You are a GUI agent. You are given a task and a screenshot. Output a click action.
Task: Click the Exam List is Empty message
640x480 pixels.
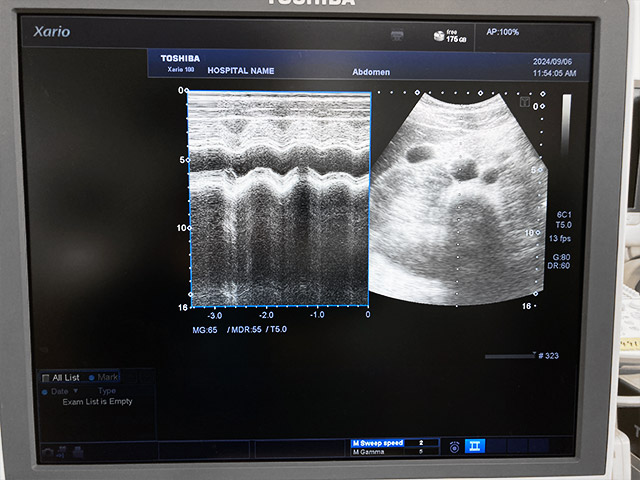pos(98,402)
